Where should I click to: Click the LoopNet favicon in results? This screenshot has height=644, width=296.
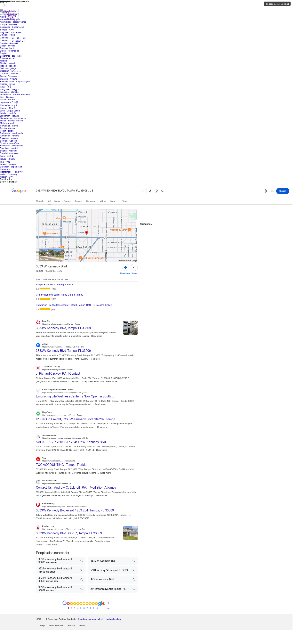pos(38,322)
